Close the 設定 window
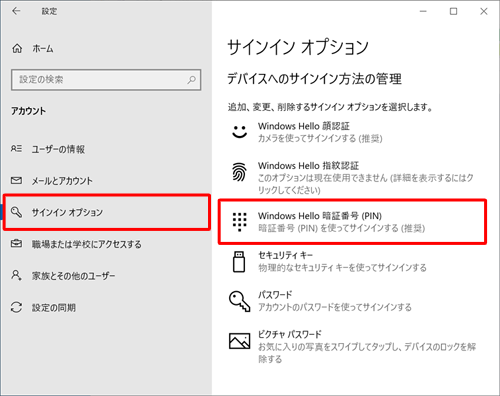 pos(484,11)
